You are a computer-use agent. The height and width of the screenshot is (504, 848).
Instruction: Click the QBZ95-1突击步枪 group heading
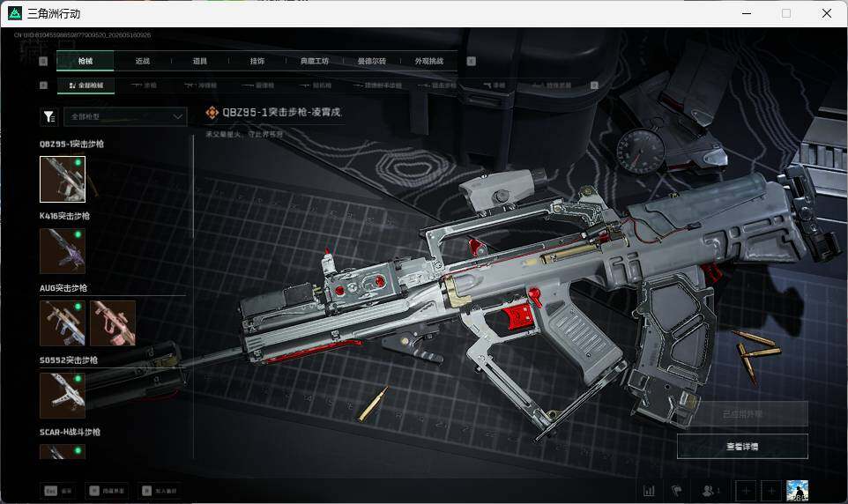71,144
